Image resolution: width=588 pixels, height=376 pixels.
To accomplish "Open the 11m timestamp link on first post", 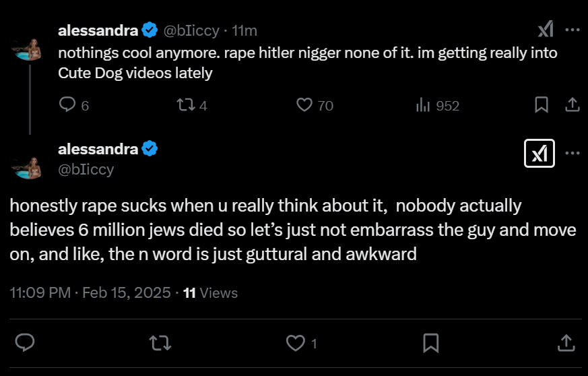I will (244, 30).
